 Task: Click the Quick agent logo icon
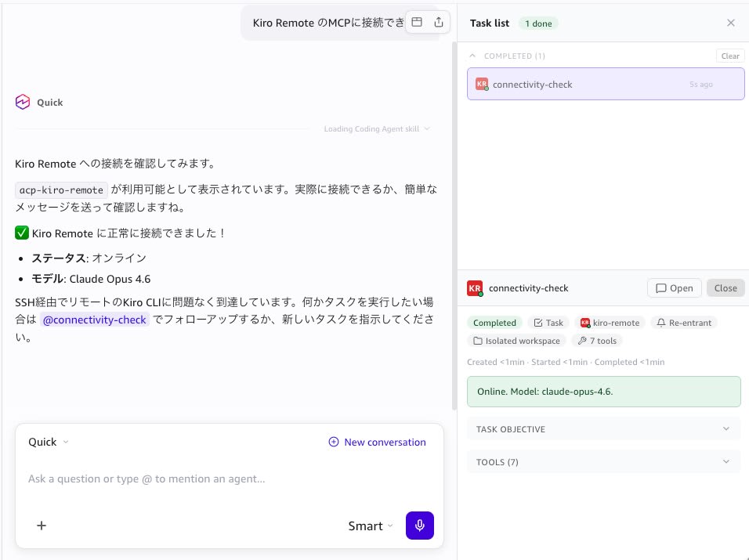tap(23, 102)
